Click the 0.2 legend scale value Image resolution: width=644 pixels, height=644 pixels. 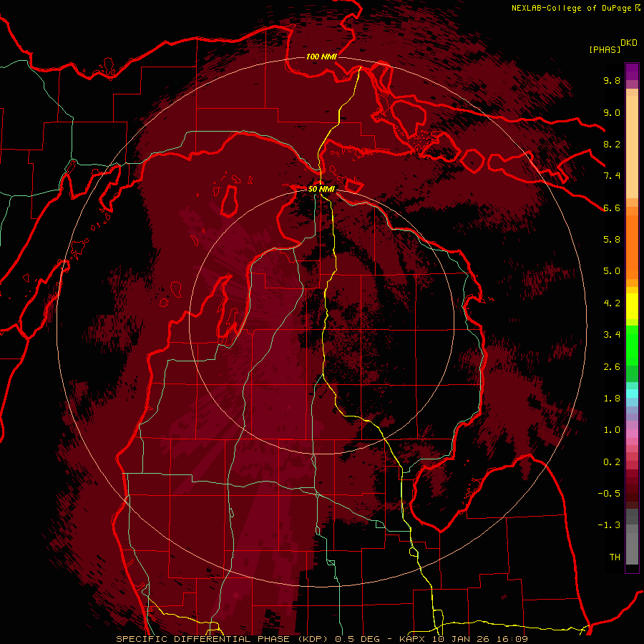click(612, 462)
